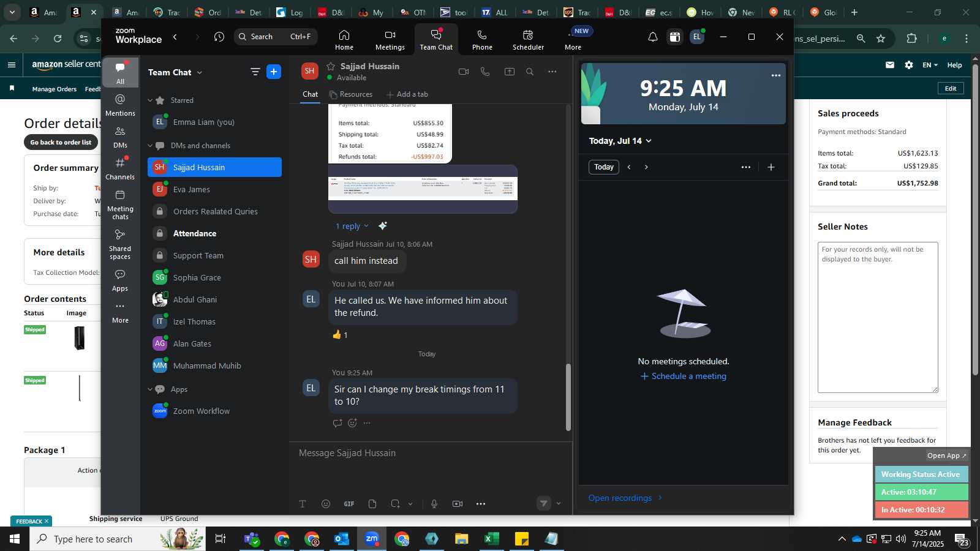Expand the 1 reply thread

352,226
